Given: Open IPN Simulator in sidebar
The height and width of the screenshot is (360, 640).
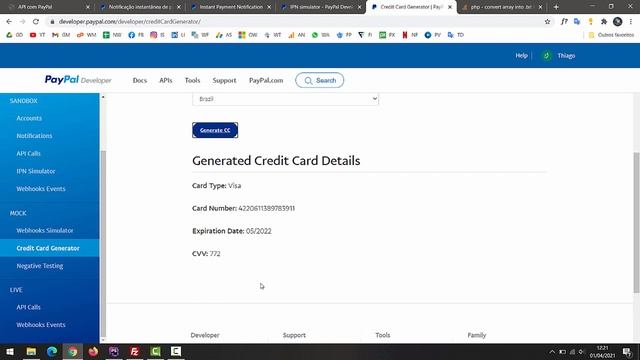Looking at the screenshot, I should pyautogui.click(x=36, y=171).
